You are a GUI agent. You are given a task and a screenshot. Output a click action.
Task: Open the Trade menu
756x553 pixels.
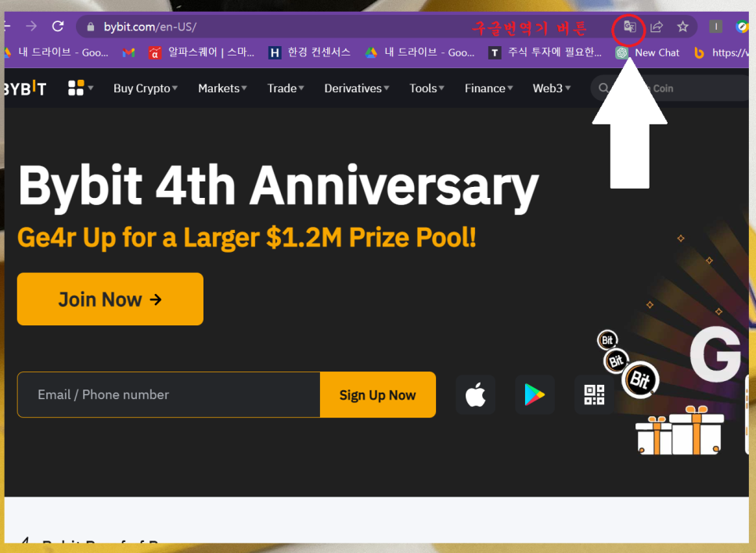[x=286, y=88]
